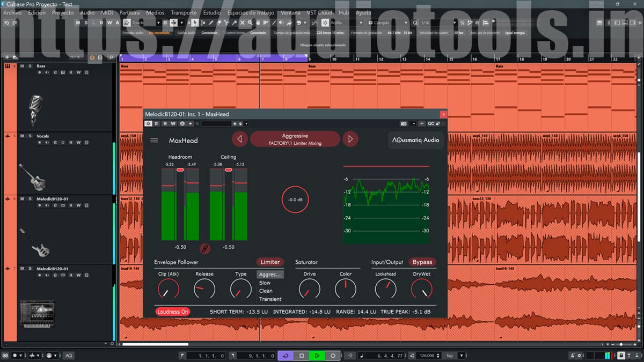
Task: Open automation mode Touch dropdown
Action: pyautogui.click(x=146, y=23)
